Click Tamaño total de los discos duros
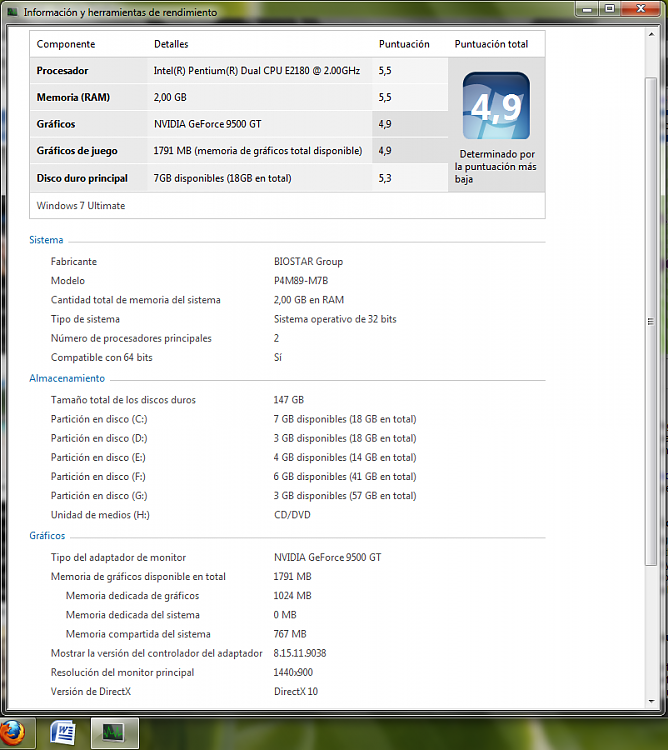This screenshot has height=750, width=668. pos(123,400)
